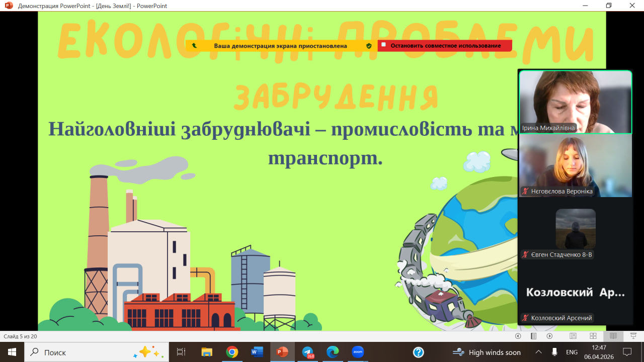Switch to Normal view in status bar

coord(573,336)
